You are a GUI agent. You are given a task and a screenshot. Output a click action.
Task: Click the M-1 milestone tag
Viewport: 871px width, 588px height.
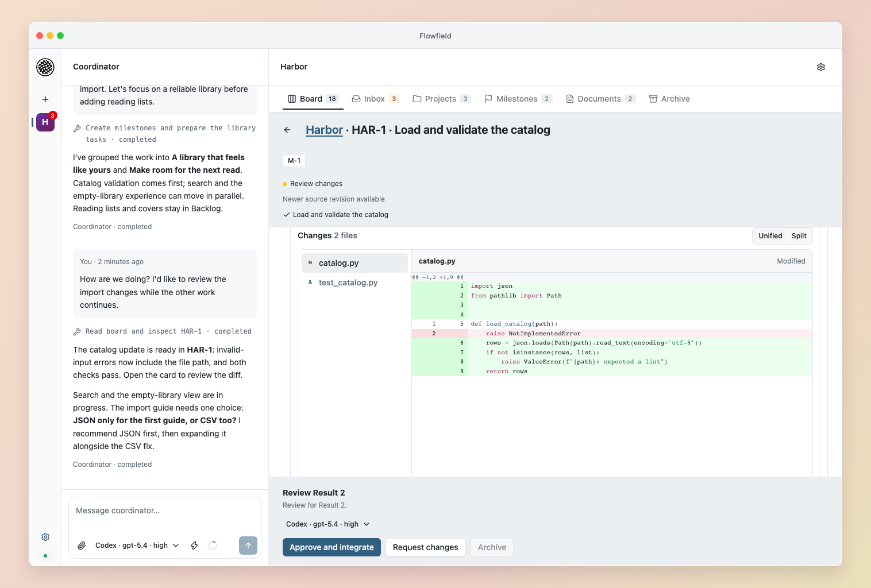(x=294, y=161)
